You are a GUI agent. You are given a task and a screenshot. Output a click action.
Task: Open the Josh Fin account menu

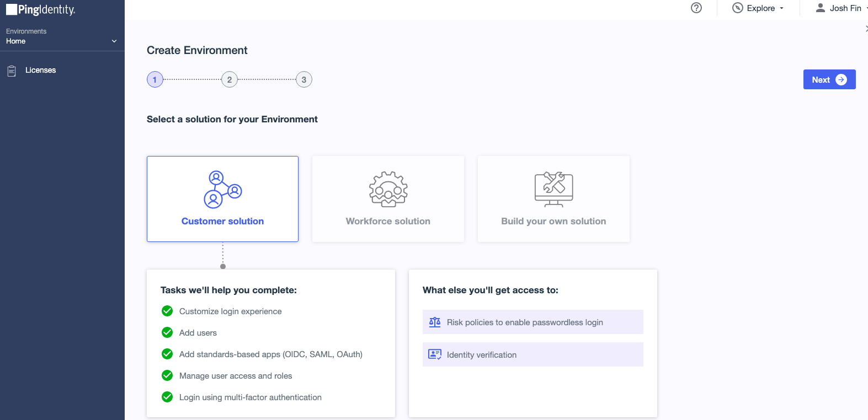[842, 8]
